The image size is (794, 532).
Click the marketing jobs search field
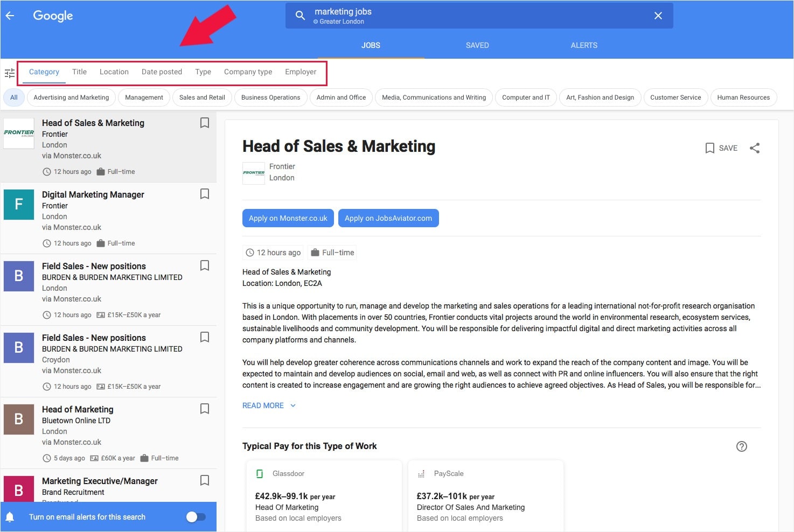[x=479, y=16]
